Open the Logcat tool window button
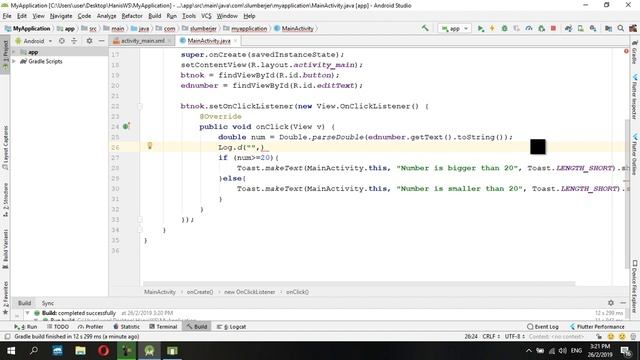This screenshot has width=640, height=360. tap(232, 327)
